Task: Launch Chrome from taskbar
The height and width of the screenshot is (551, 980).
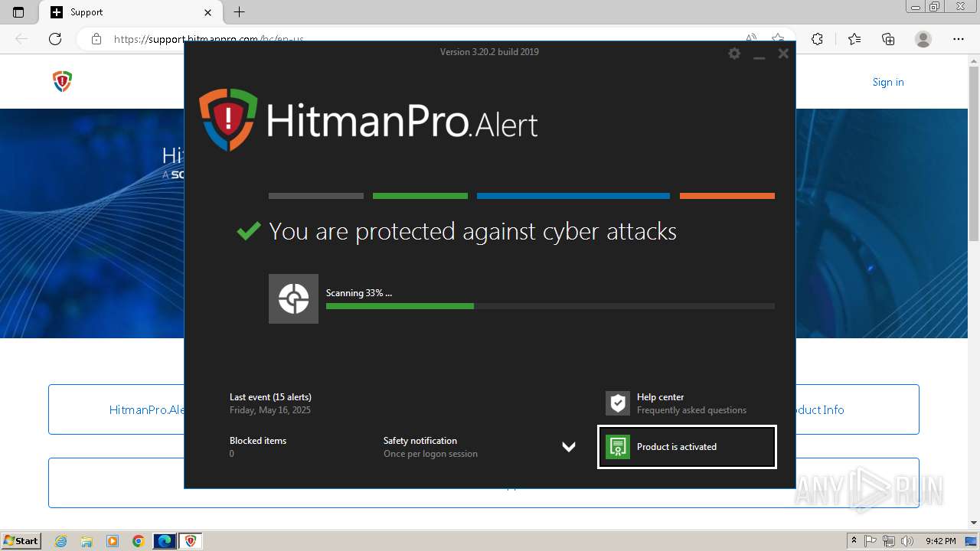Action: [x=139, y=541]
